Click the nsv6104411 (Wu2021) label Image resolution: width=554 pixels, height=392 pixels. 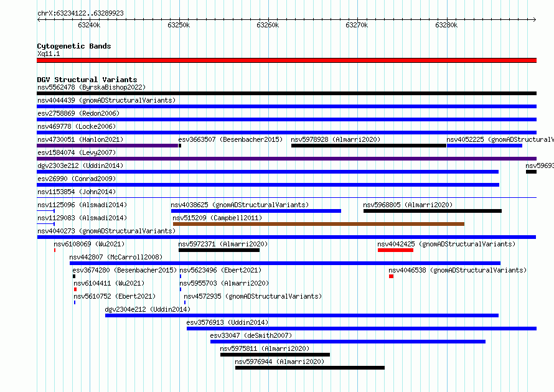point(109,283)
